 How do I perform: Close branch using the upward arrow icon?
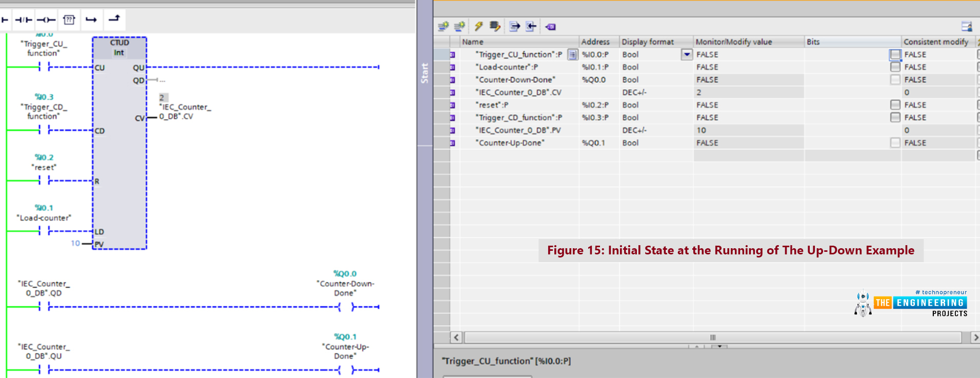[x=114, y=19]
